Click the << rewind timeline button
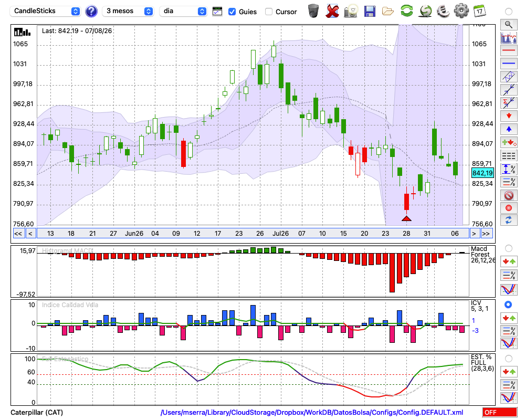This screenshot has width=525, height=420. point(18,234)
